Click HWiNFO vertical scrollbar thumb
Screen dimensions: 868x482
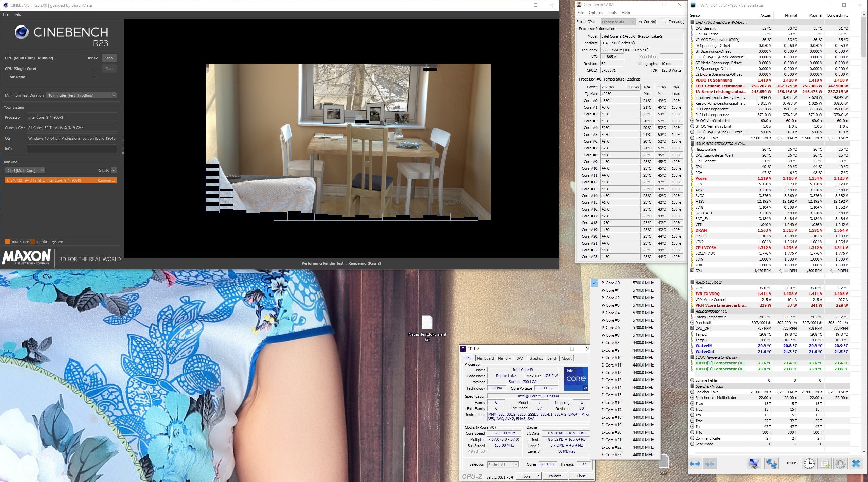pos(864,37)
